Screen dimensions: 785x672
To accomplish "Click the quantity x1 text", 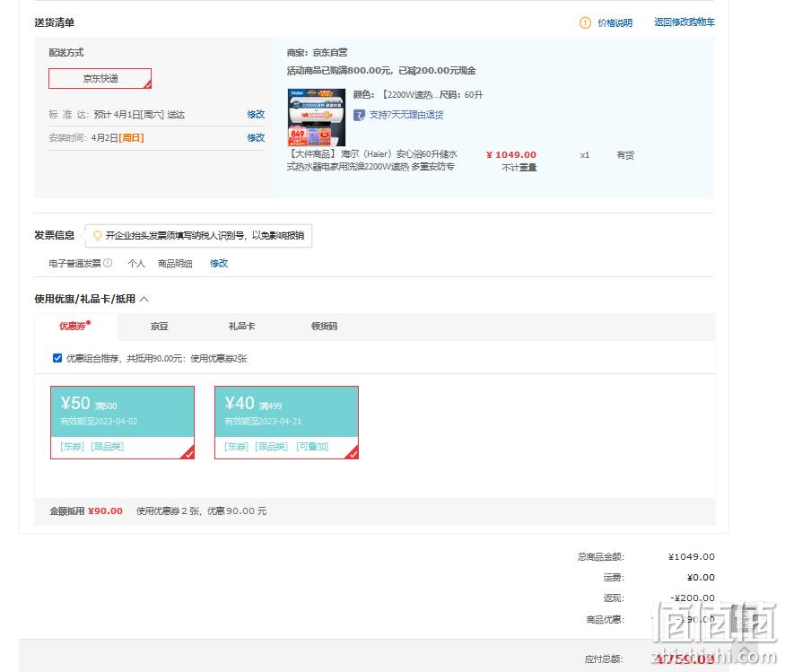I will tap(585, 155).
